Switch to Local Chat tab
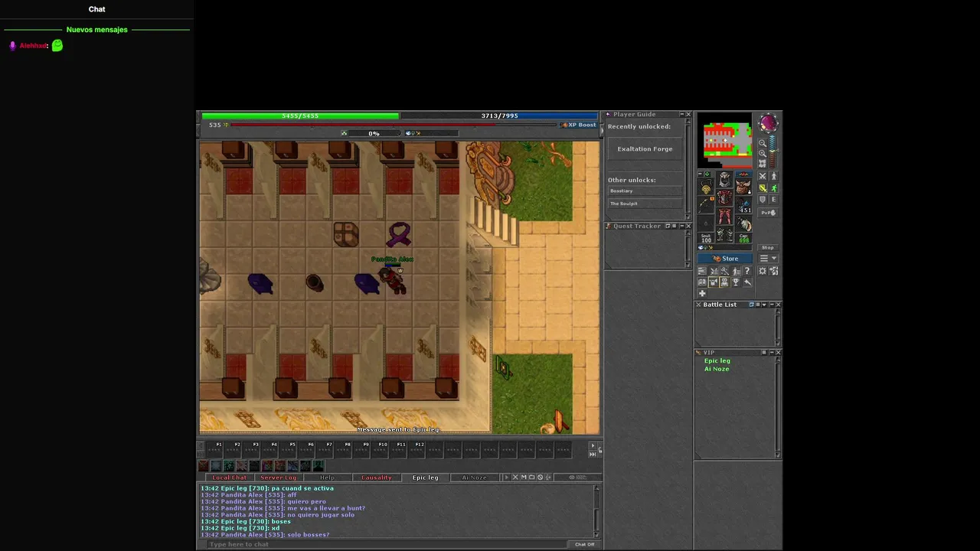The image size is (980, 551). pos(229,478)
